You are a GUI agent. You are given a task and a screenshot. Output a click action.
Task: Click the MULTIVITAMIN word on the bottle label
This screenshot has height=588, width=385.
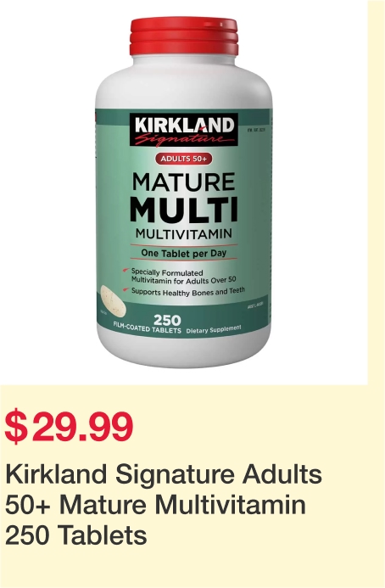click(x=184, y=234)
